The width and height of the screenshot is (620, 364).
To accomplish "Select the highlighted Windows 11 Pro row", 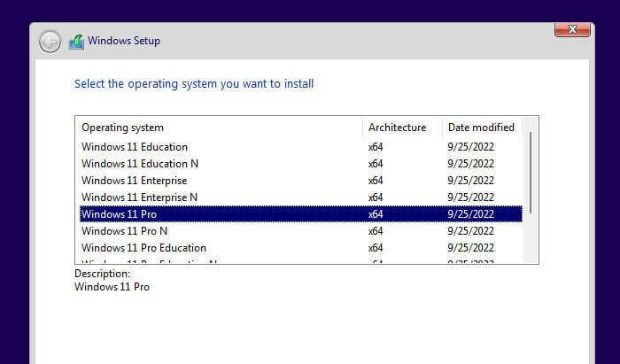I will coord(301,213).
